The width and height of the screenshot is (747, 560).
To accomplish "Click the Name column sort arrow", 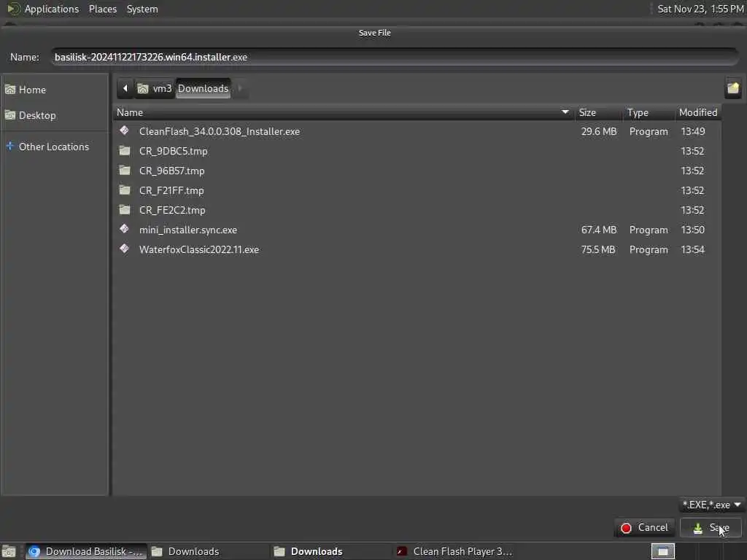I will (565, 112).
